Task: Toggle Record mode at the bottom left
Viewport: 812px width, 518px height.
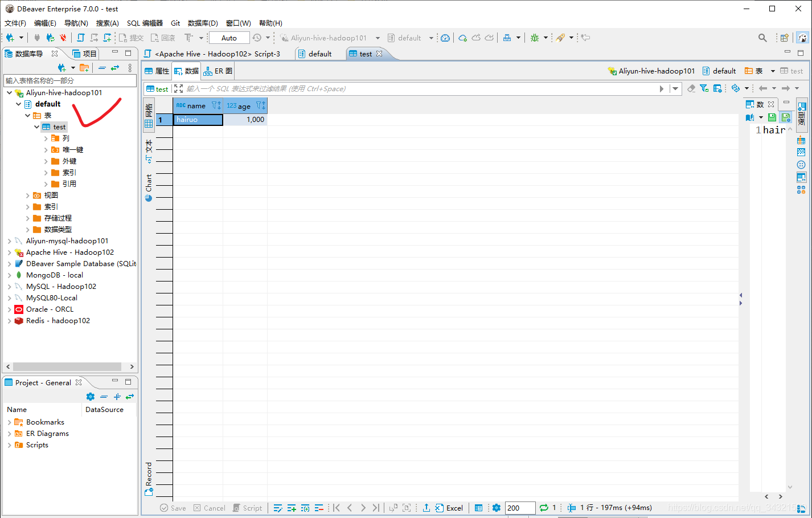Action: tap(149, 479)
